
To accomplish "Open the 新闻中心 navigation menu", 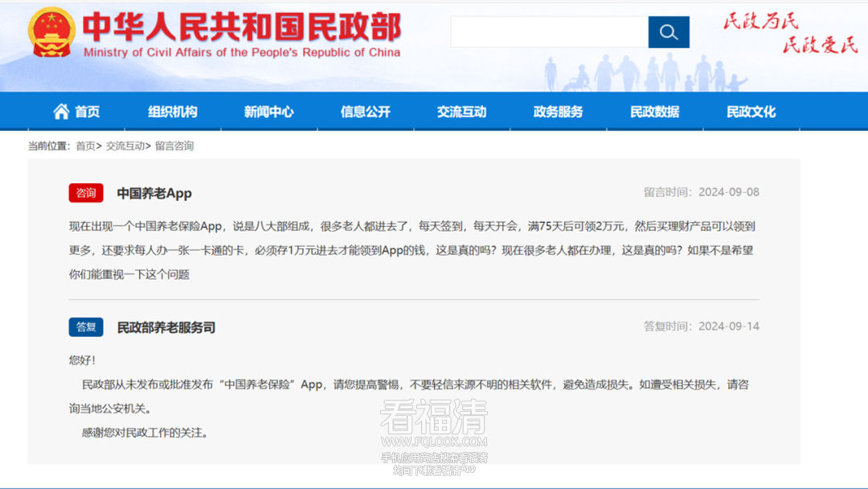I will click(x=269, y=112).
